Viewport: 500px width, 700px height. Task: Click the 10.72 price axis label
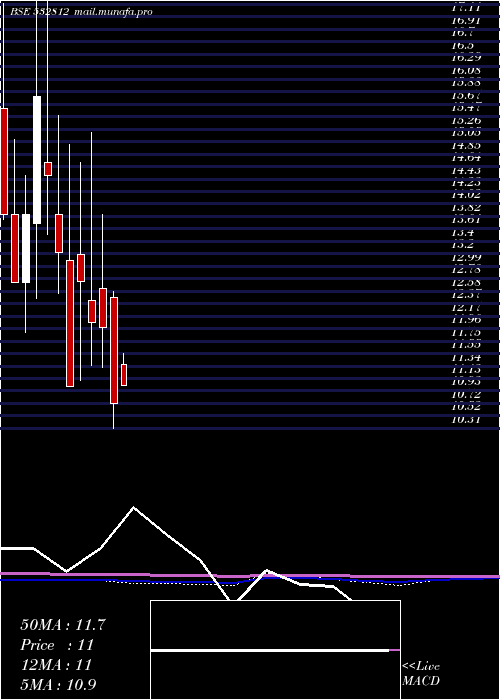(x=466, y=395)
